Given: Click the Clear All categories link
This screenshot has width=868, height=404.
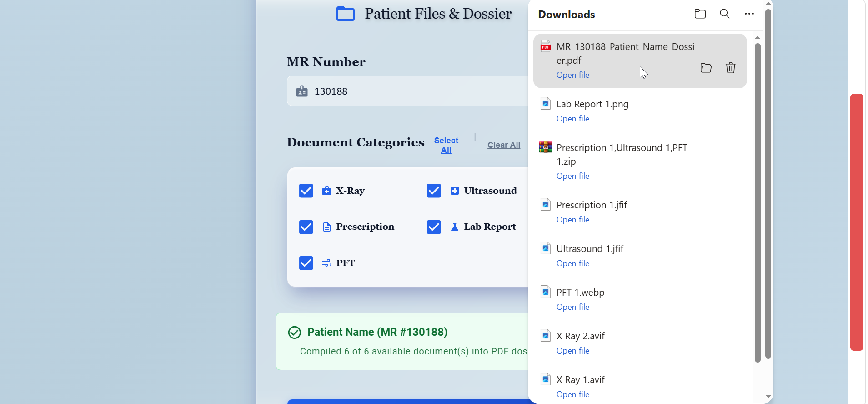Looking at the screenshot, I should (x=504, y=145).
